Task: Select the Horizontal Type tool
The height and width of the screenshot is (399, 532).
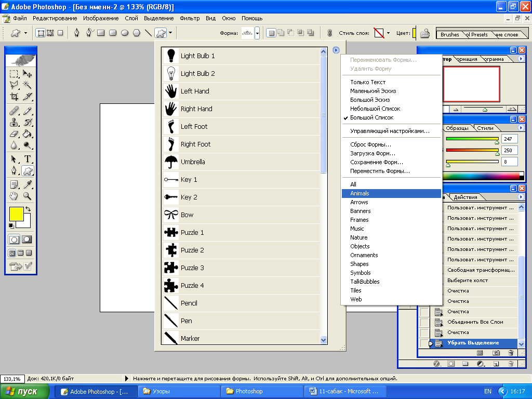Action: [x=27, y=159]
